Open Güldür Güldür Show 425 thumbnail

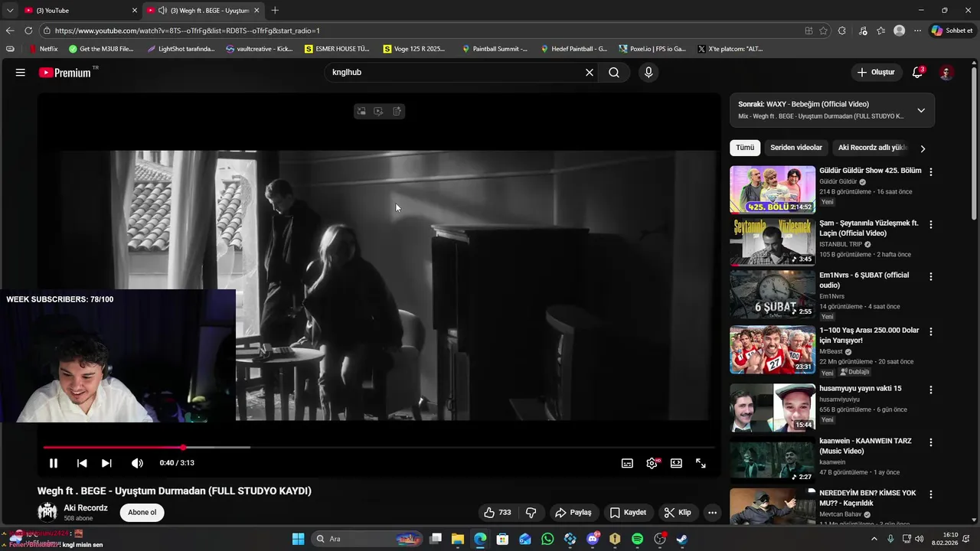(x=773, y=190)
